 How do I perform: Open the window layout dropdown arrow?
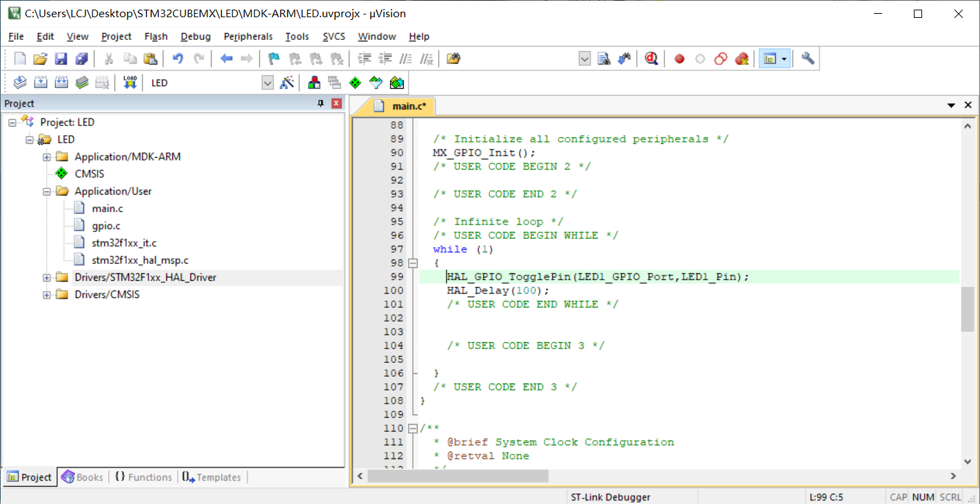(x=784, y=59)
